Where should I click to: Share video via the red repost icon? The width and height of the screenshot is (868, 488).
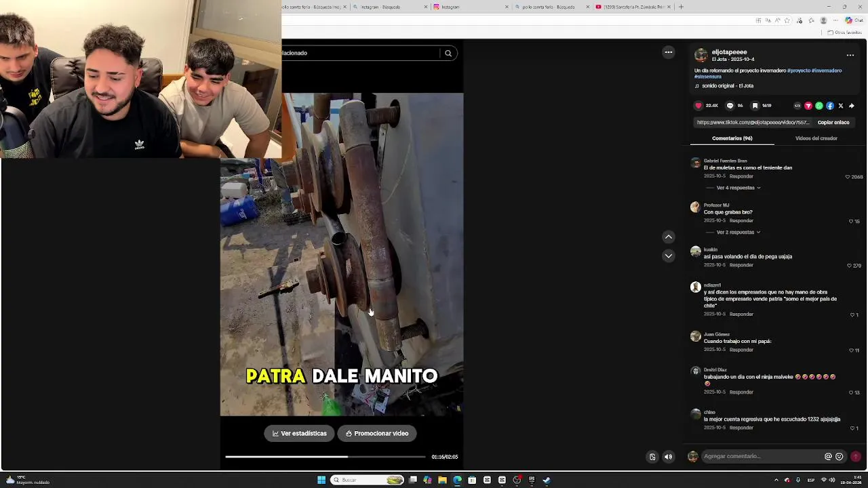808,106
